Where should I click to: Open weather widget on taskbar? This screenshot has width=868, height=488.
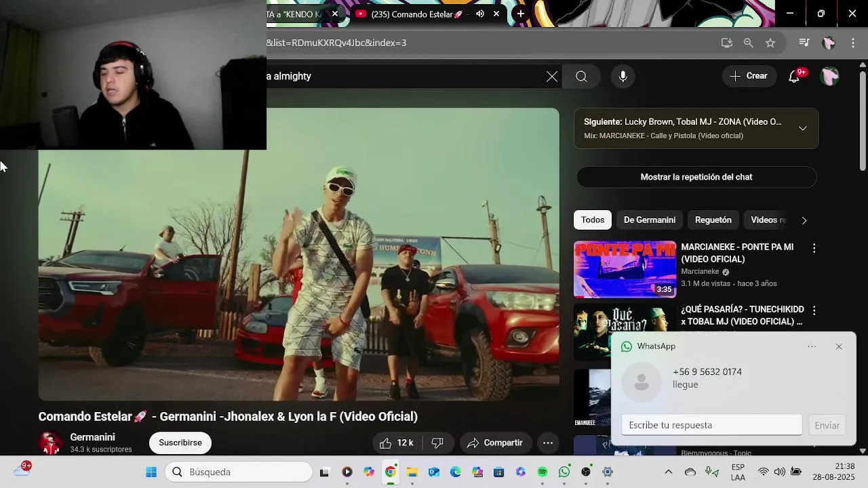(22, 469)
